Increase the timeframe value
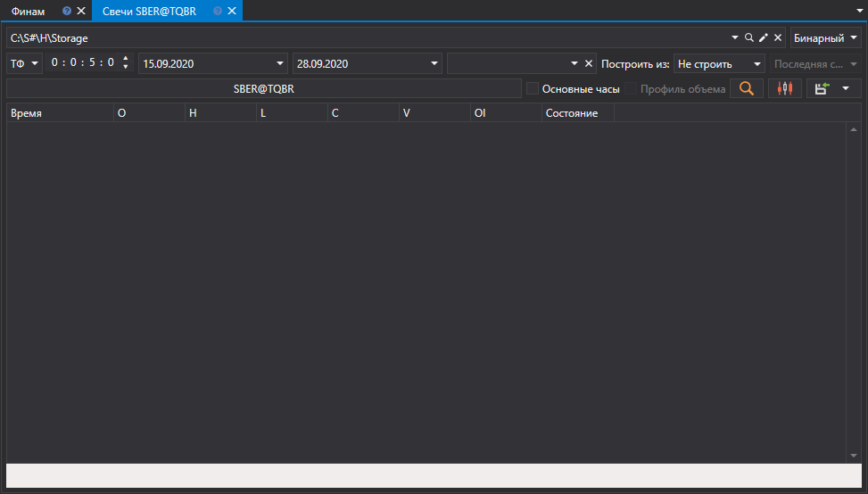This screenshot has width=868, height=494. click(126, 59)
